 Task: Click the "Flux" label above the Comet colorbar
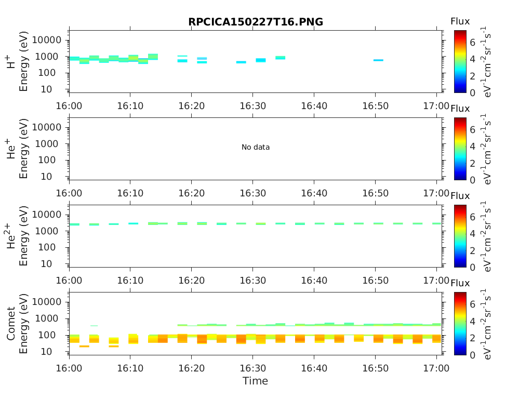(x=460, y=283)
